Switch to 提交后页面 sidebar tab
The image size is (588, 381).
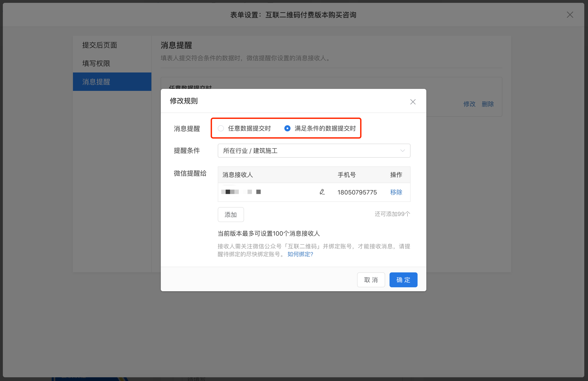pyautogui.click(x=99, y=45)
